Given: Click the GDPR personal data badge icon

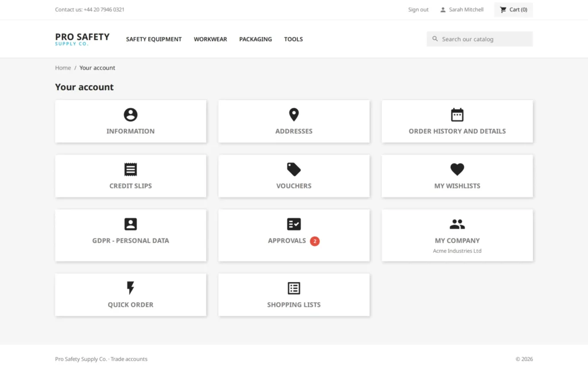Looking at the screenshot, I should pyautogui.click(x=130, y=224).
